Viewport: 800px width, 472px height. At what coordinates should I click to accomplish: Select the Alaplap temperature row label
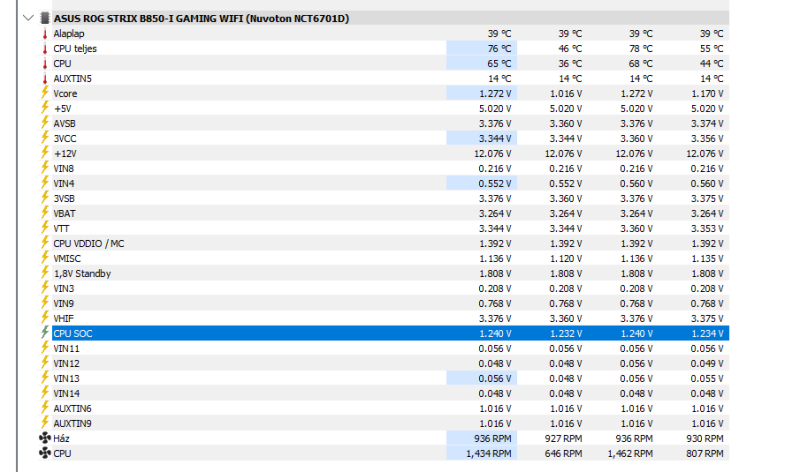69,34
